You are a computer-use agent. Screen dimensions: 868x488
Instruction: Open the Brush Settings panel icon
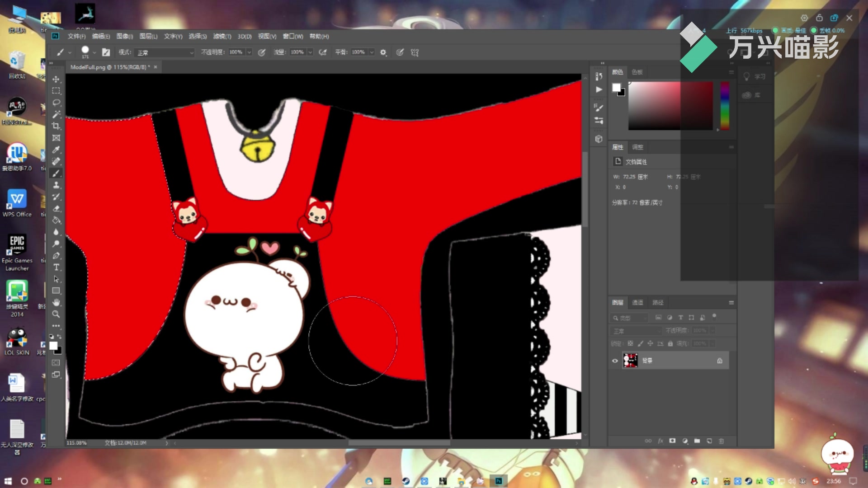pyautogui.click(x=599, y=108)
